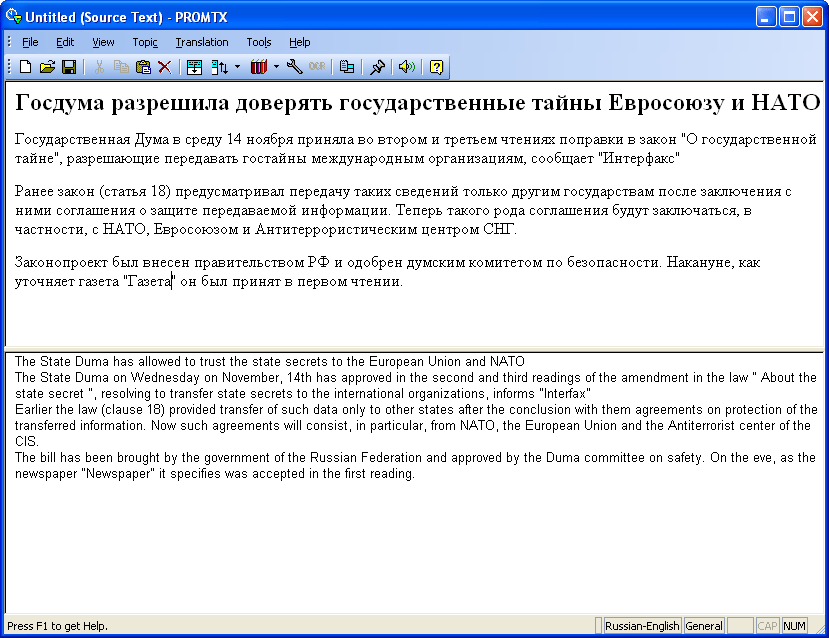The image size is (829, 638).
Task: Click the translation direction icon
Action: click(x=219, y=67)
